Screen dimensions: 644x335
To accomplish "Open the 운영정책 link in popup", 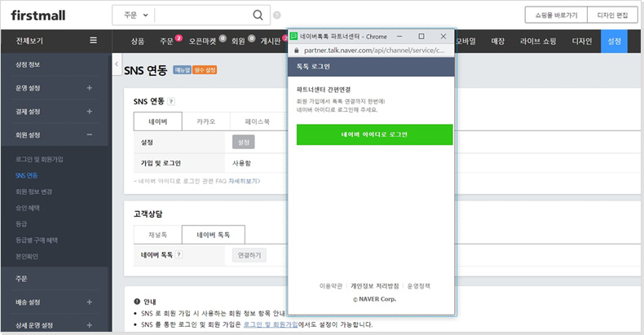I will click(418, 286).
